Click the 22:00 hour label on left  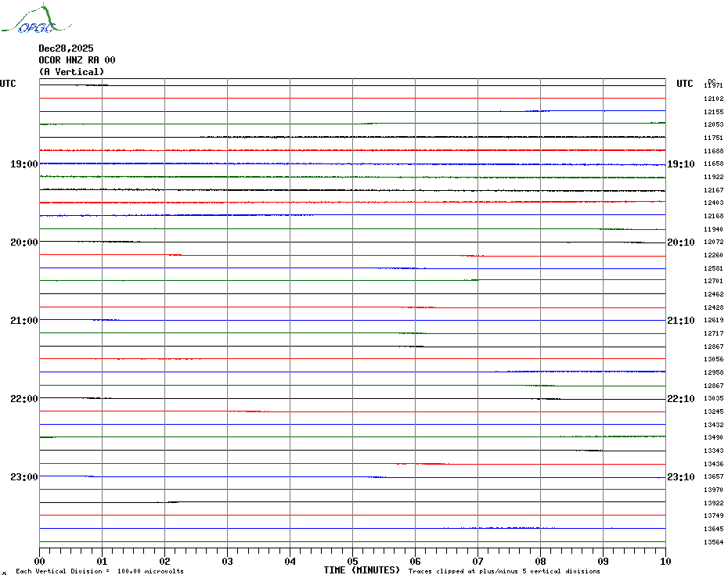tap(23, 399)
